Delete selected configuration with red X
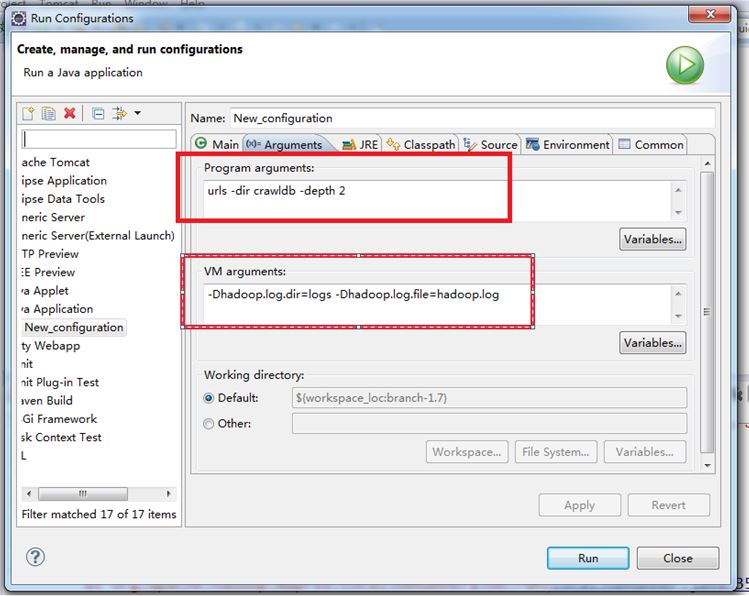The width and height of the screenshot is (749, 596). [x=70, y=114]
